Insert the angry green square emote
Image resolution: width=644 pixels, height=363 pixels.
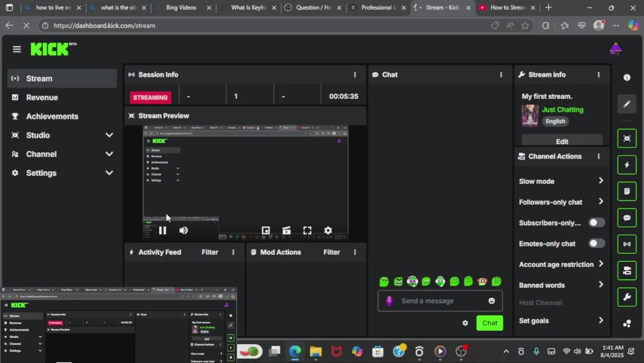click(398, 281)
